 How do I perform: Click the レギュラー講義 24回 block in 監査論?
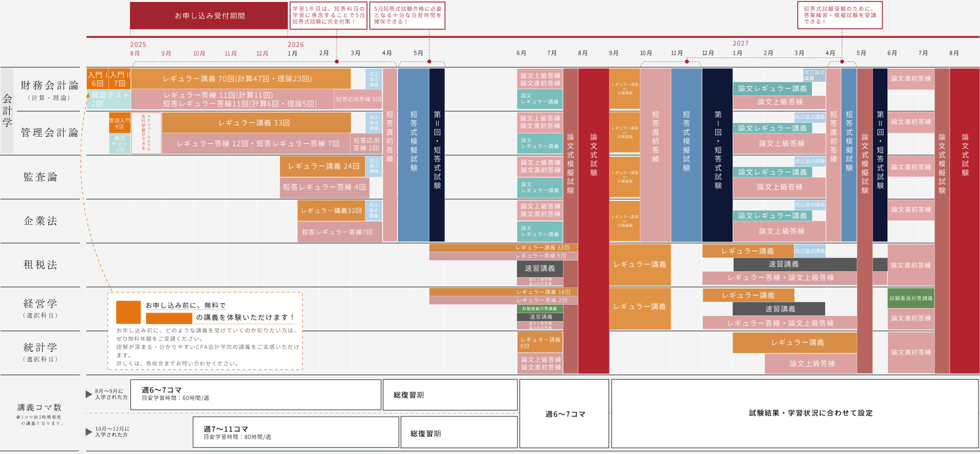point(323,167)
